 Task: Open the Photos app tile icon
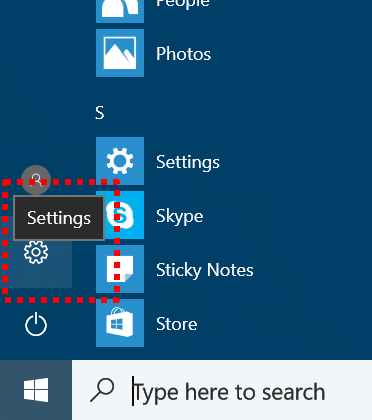[x=120, y=53]
